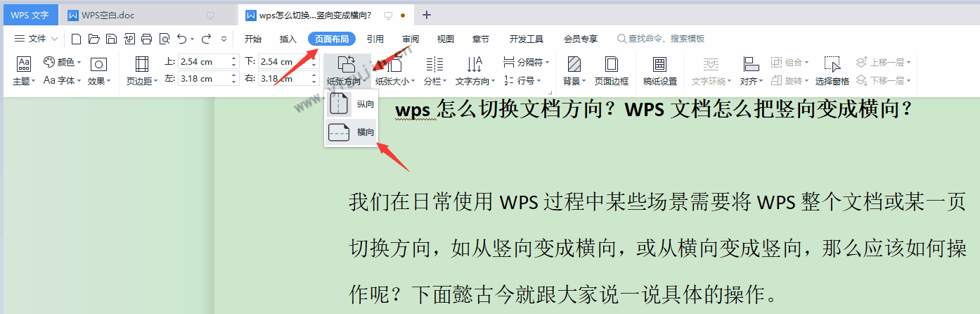Expand the 文件 menu chevron
The image size is (980, 314).
point(54,39)
